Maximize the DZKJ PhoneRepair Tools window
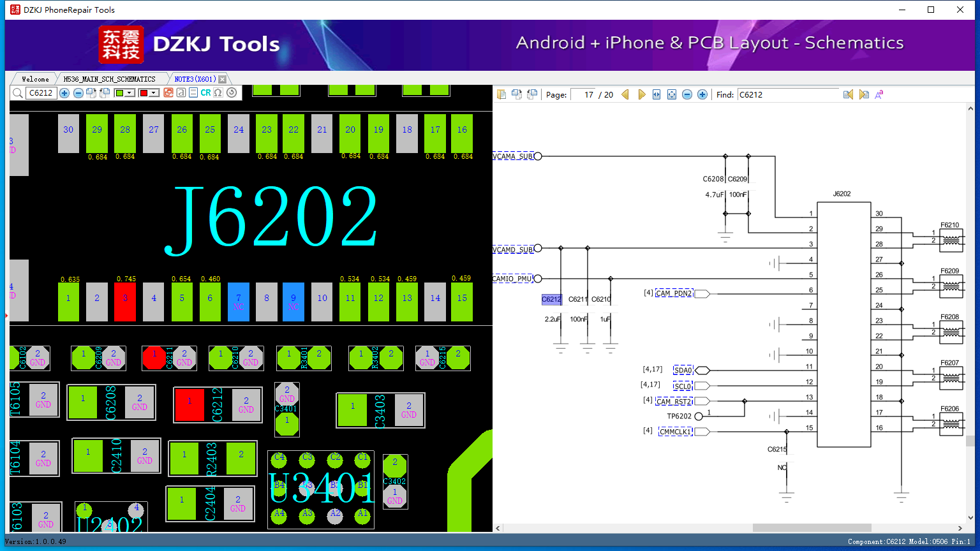This screenshot has height=551, width=980. pos(931,10)
